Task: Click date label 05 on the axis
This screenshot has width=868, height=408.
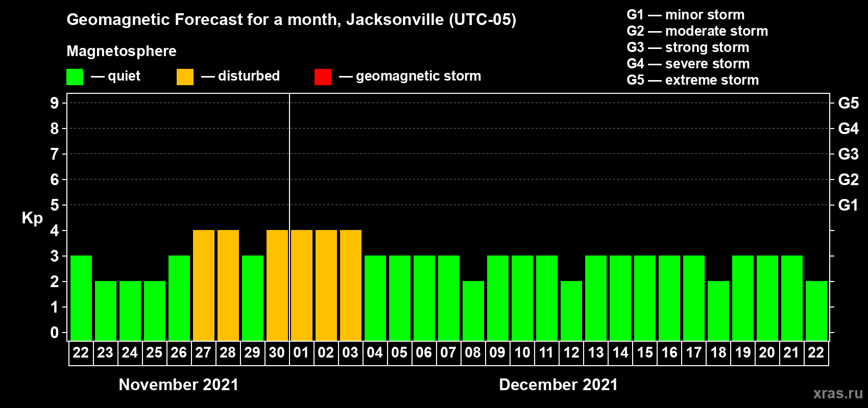Action: 399,352
